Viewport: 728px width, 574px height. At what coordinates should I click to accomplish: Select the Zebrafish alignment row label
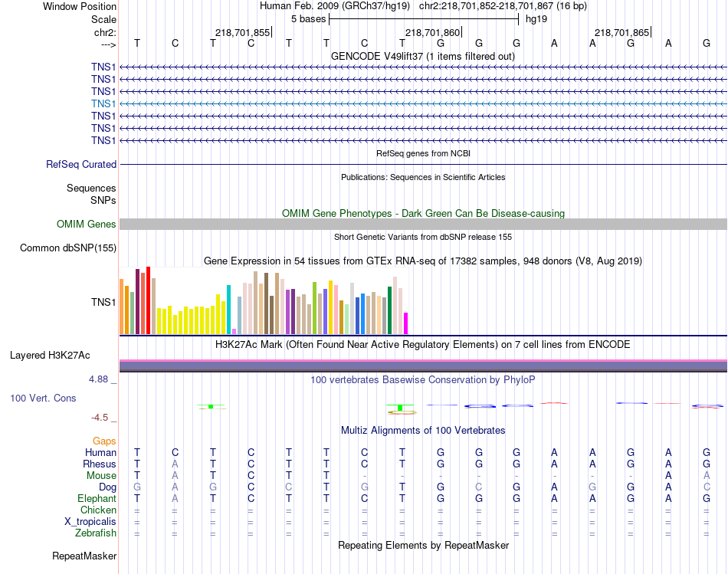coord(96,533)
